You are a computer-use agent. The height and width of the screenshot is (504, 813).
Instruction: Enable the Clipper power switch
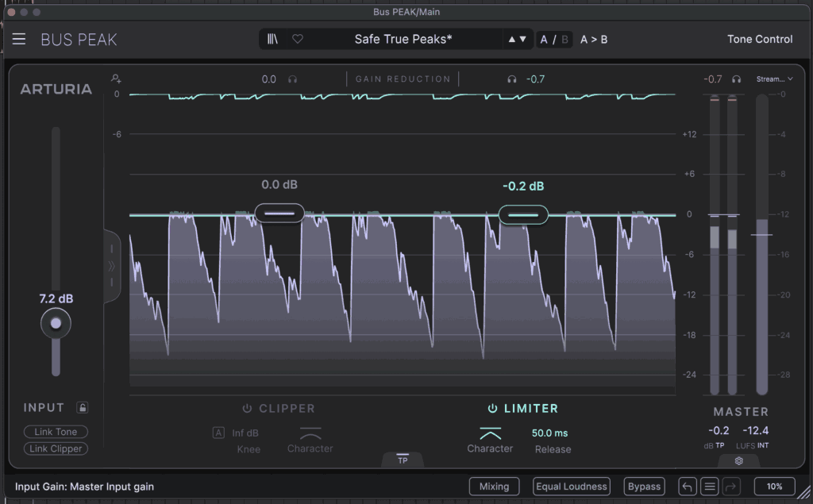pyautogui.click(x=245, y=408)
